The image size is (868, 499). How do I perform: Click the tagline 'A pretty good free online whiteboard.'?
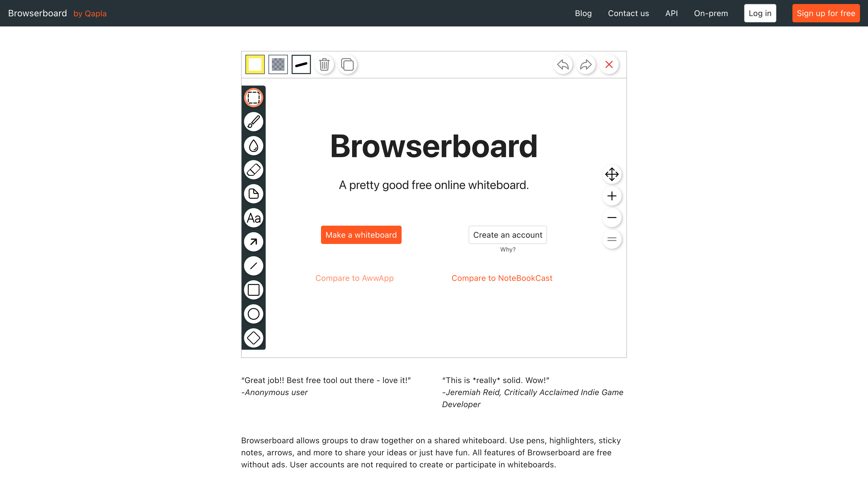tap(434, 185)
